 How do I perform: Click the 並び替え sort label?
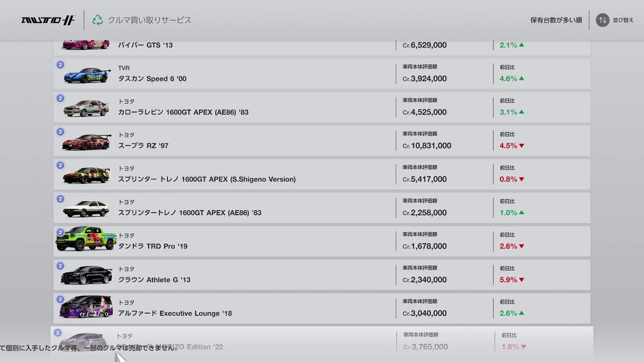click(x=623, y=20)
